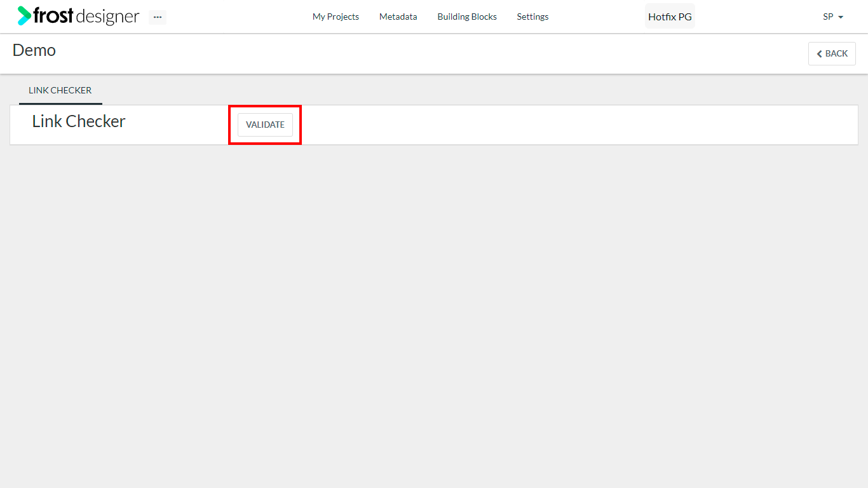Click the Frost Designer logo
868x488 pixels.
78,16
